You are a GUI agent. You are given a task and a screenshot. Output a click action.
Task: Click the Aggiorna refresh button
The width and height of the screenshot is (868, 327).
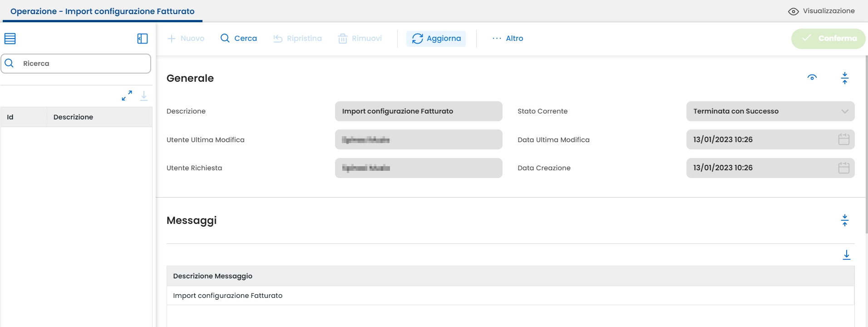(436, 39)
